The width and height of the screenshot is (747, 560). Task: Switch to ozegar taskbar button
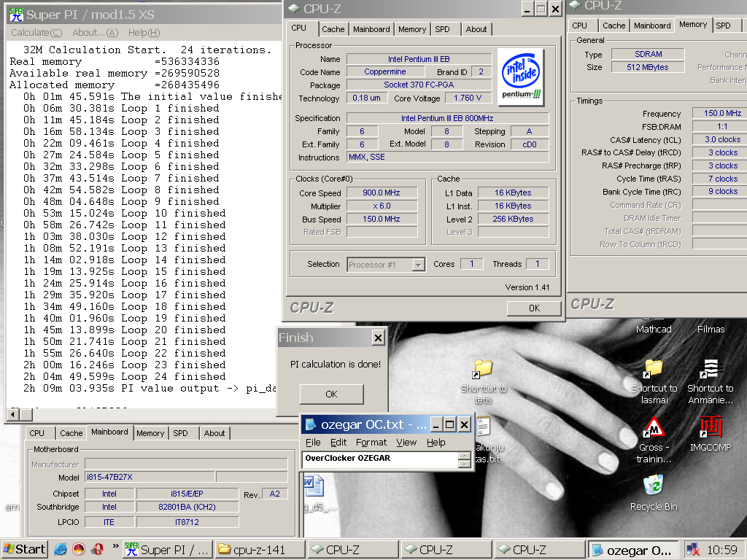[633, 550]
